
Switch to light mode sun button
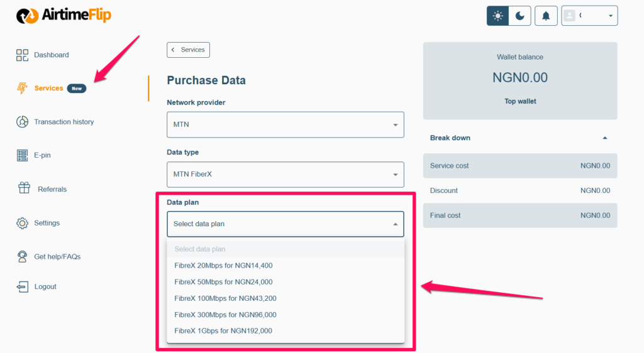498,16
